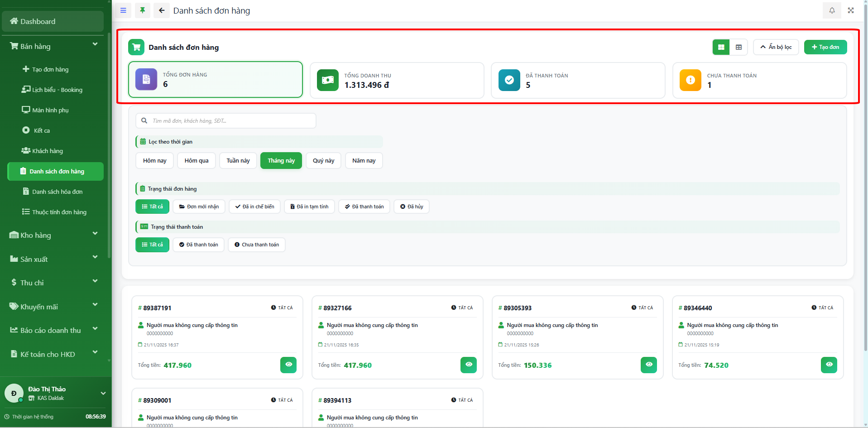Filter payment status by Chưa thanh toán
Image resolution: width=868 pixels, height=428 pixels.
click(256, 245)
